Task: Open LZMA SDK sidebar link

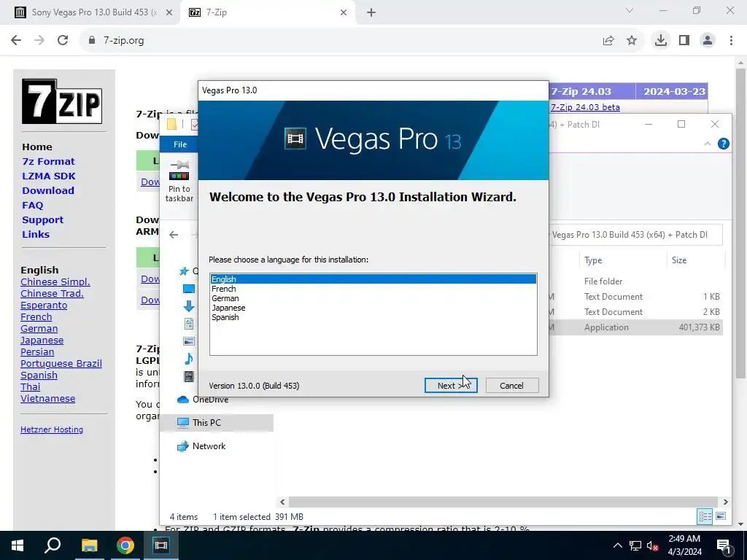Action: pyautogui.click(x=49, y=176)
